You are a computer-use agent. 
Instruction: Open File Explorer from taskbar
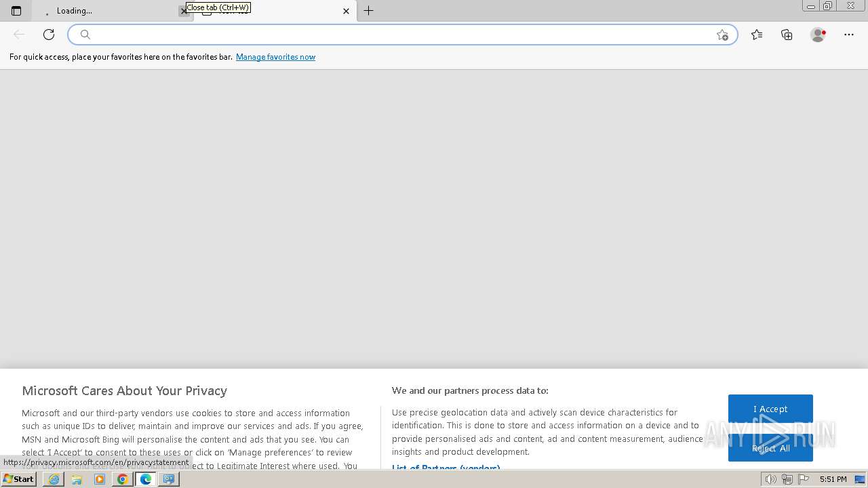(x=77, y=479)
